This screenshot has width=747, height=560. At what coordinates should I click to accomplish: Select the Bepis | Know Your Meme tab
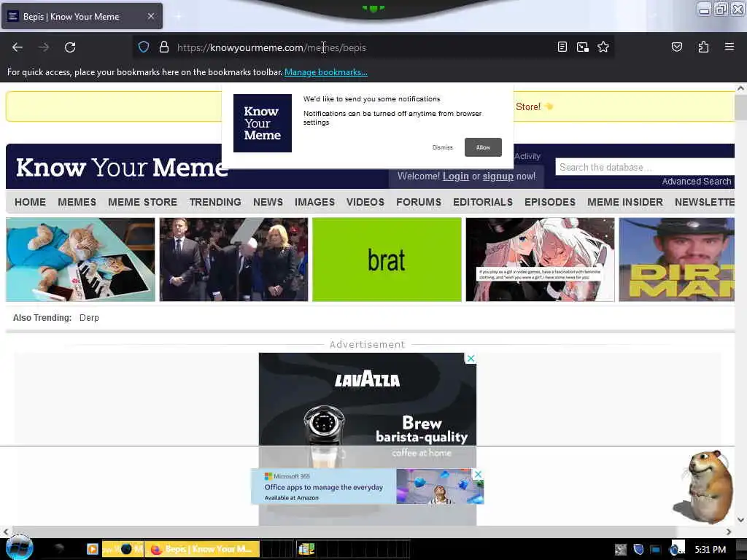point(82,16)
